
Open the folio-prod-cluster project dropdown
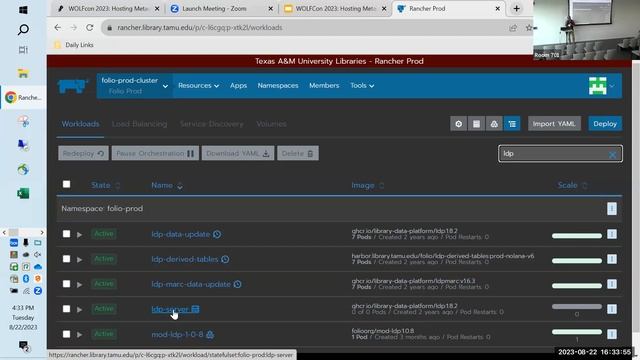[x=135, y=86]
